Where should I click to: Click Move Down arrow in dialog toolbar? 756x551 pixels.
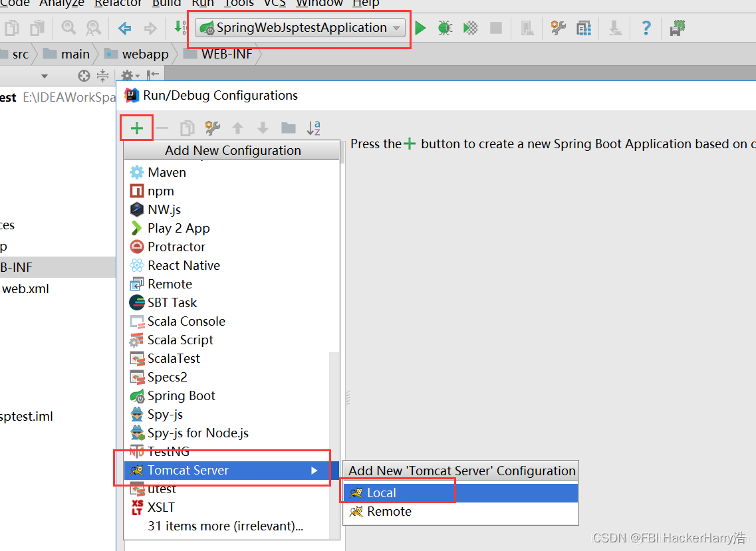click(263, 128)
